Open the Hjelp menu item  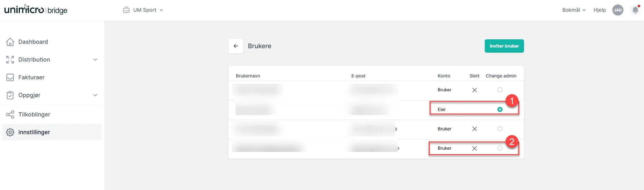pyautogui.click(x=600, y=10)
